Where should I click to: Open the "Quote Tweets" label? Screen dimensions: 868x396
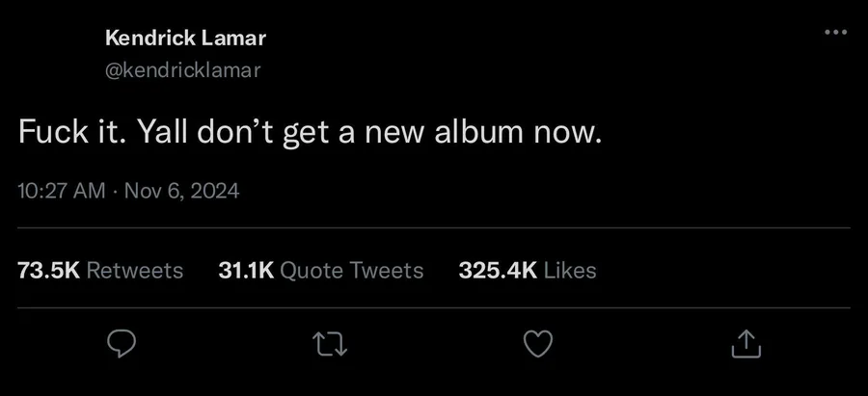click(x=351, y=271)
